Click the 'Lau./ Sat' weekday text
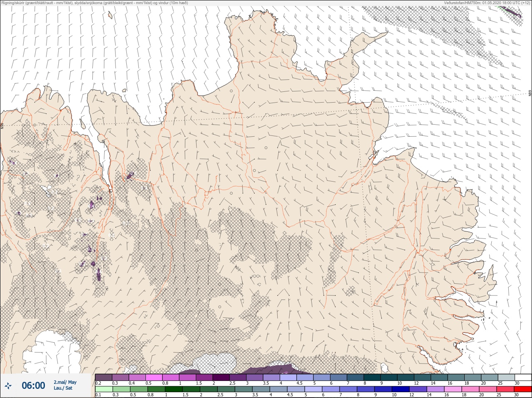 pyautogui.click(x=63, y=388)
